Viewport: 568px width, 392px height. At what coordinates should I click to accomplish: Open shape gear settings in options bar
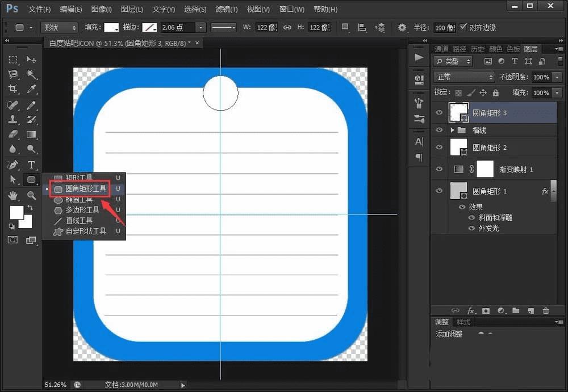pos(402,28)
